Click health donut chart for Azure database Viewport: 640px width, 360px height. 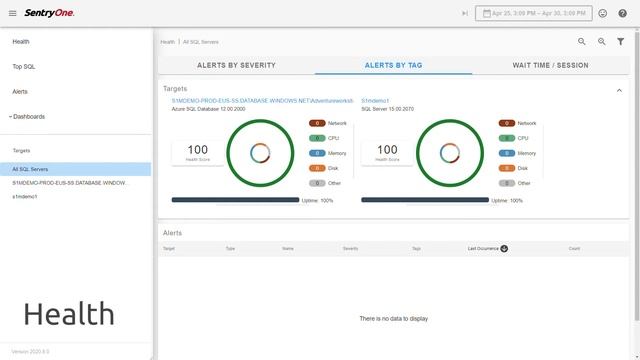(260, 153)
